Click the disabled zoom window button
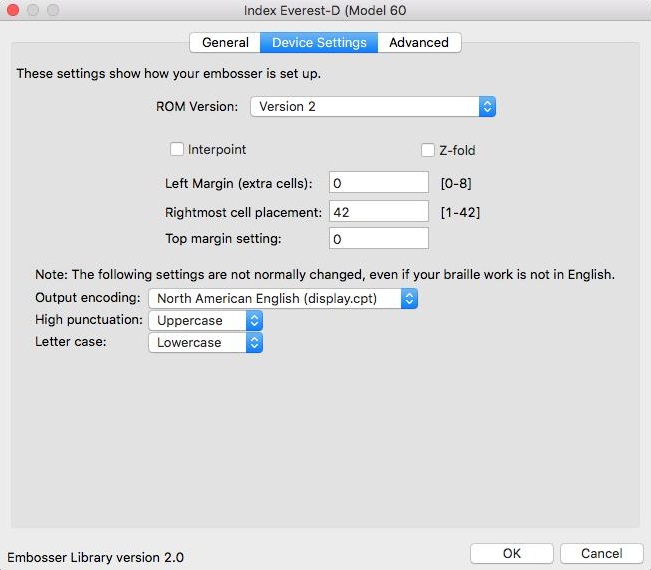 click(x=53, y=10)
